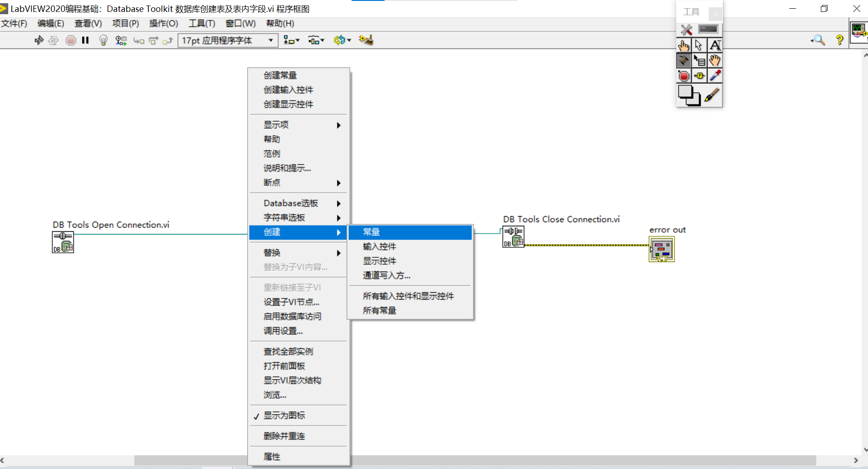Select the wiring spool tool in Tools palette
Viewport: 868px width, 469px height.
[684, 60]
